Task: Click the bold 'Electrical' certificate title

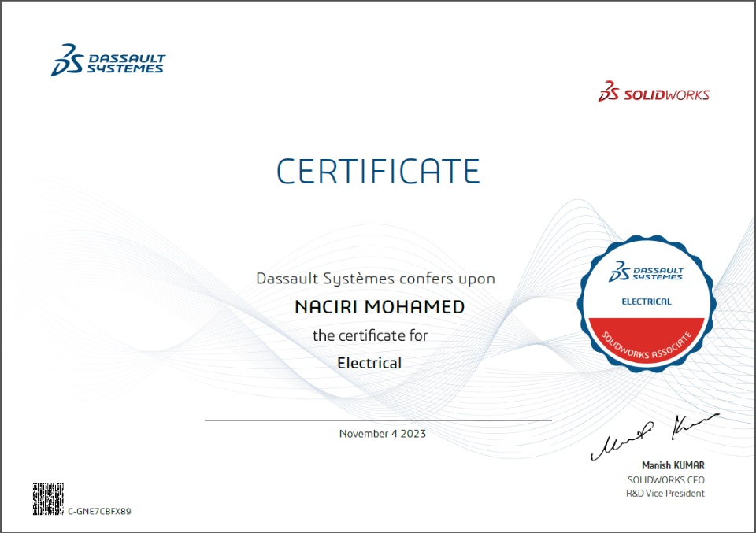Action: (369, 363)
